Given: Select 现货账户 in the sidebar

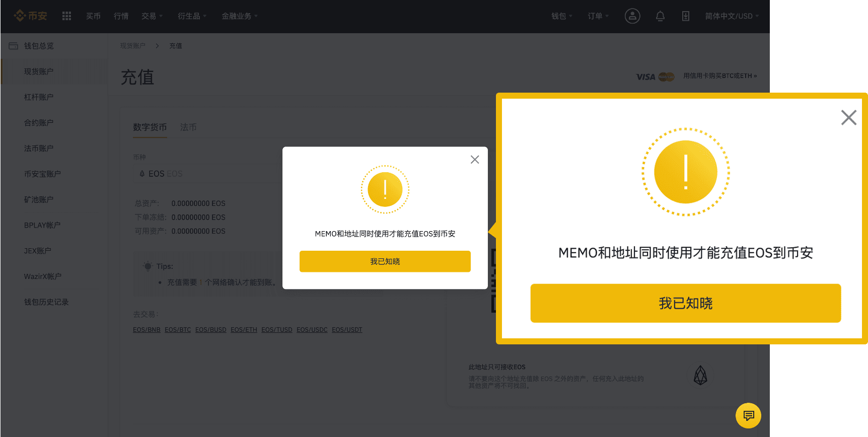Looking at the screenshot, I should pos(39,71).
